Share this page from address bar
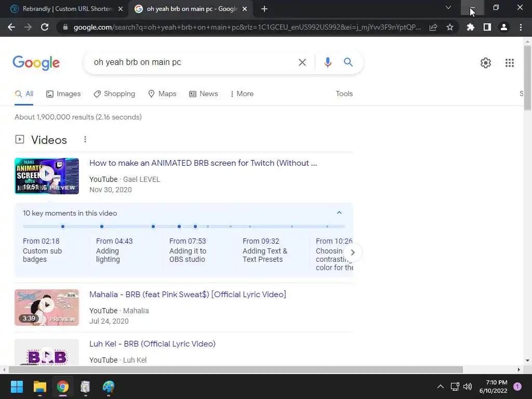This screenshot has width=532, height=399. (x=433, y=27)
